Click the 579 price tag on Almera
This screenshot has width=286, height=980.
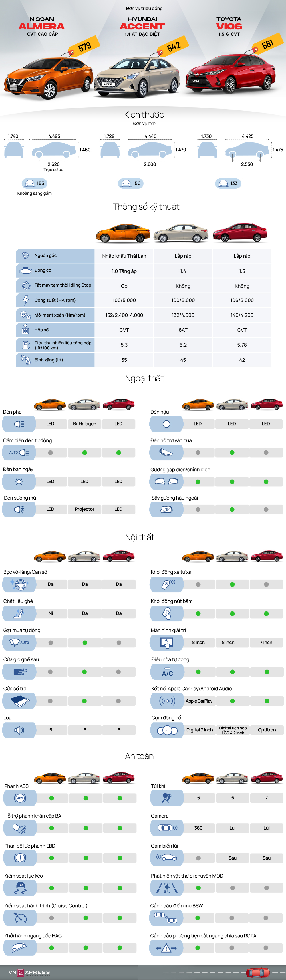84,47
